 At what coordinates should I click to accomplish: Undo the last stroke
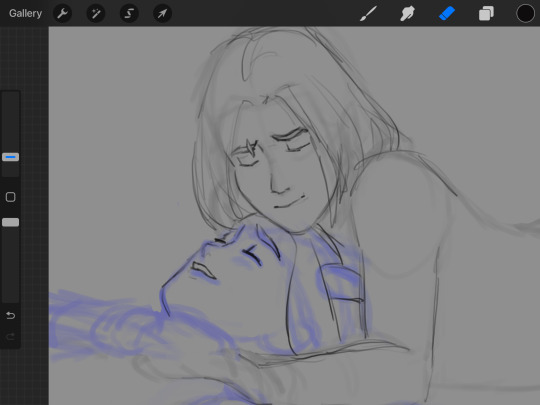(x=11, y=315)
